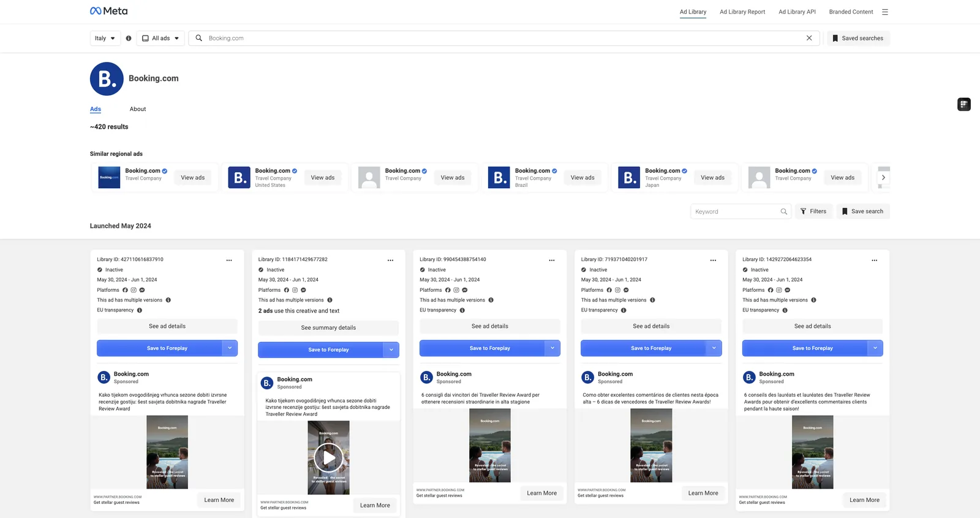This screenshot has height=518, width=980.
Task: Open Ad Library Report
Action: click(x=742, y=12)
